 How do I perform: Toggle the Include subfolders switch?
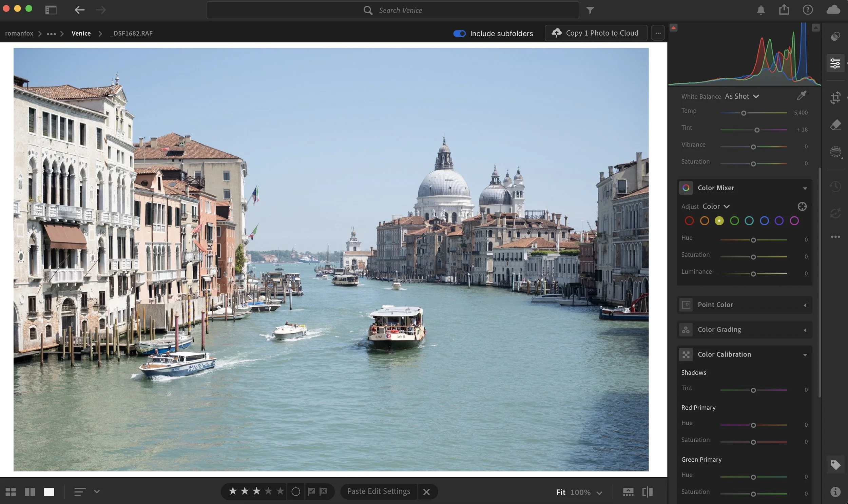tap(459, 33)
